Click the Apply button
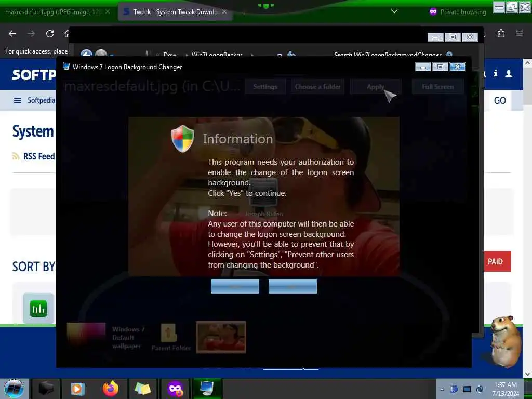This screenshot has height=399, width=532. 375,87
